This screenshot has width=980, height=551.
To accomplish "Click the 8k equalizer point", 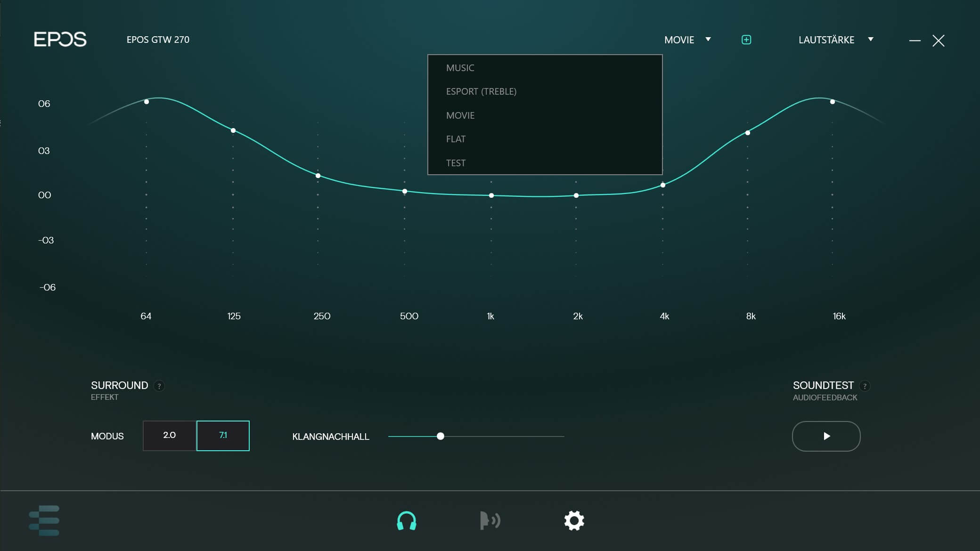I will tap(748, 133).
